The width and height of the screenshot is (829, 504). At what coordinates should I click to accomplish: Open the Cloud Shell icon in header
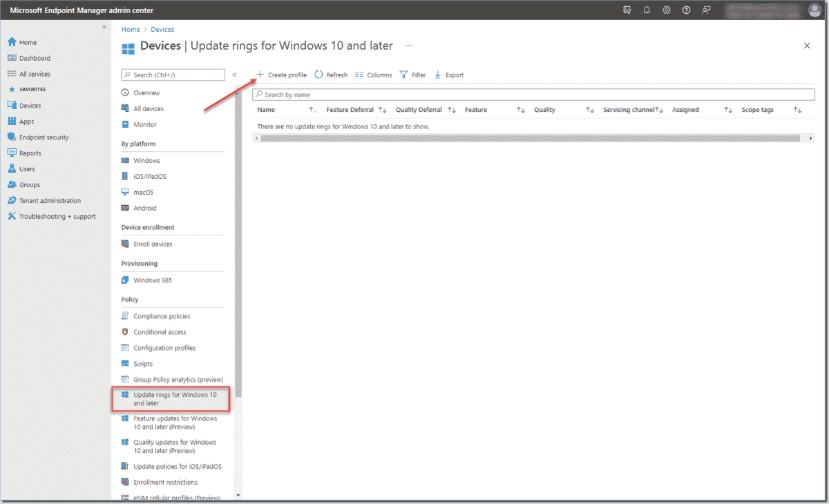[627, 10]
